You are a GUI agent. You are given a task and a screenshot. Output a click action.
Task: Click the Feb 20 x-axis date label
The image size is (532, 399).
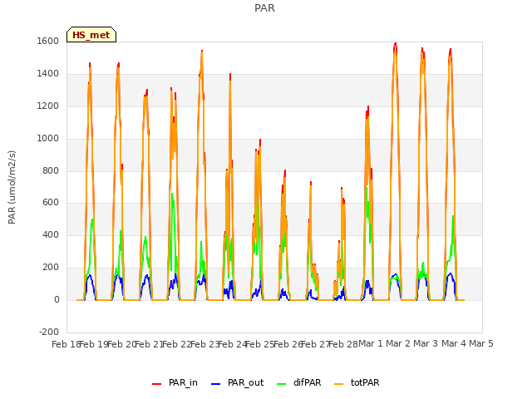(121, 344)
